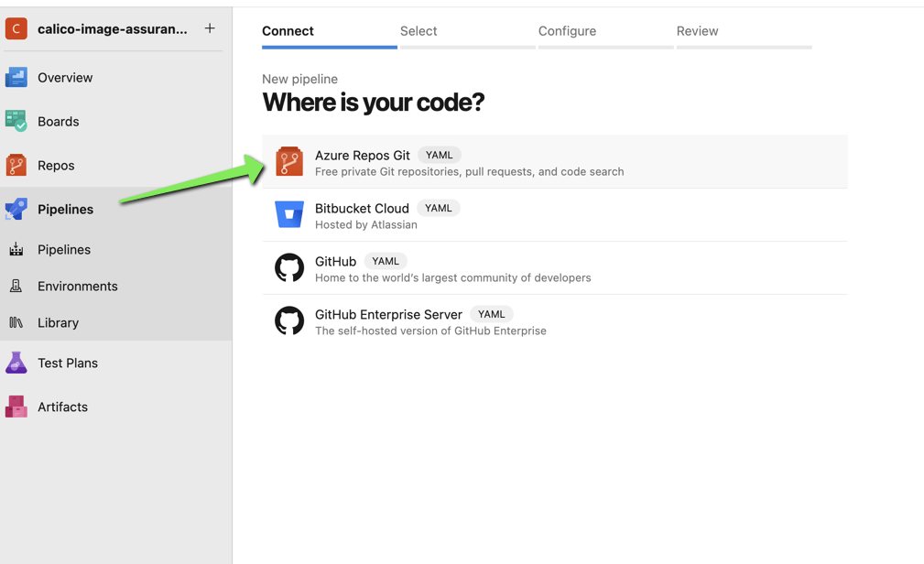Open the Repos menu label
Viewport: 924px width, 564px height.
click(56, 166)
